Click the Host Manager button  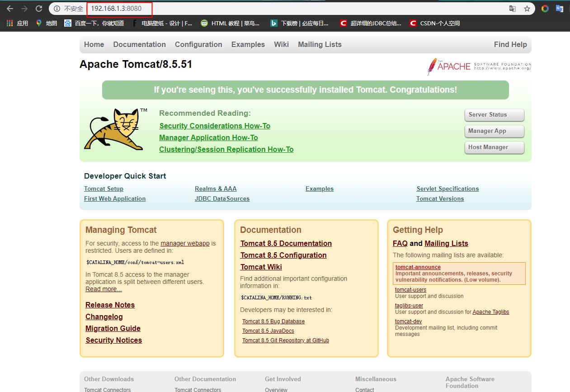point(494,147)
